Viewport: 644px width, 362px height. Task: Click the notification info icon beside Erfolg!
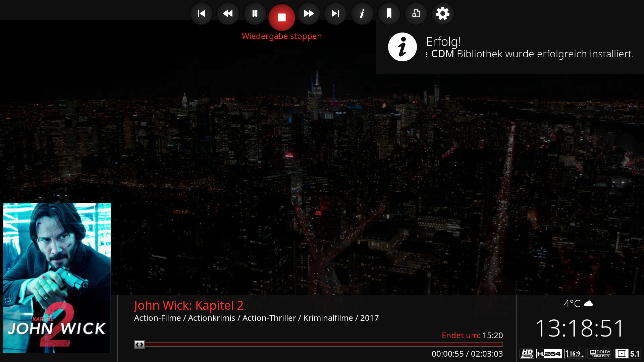coord(402,47)
